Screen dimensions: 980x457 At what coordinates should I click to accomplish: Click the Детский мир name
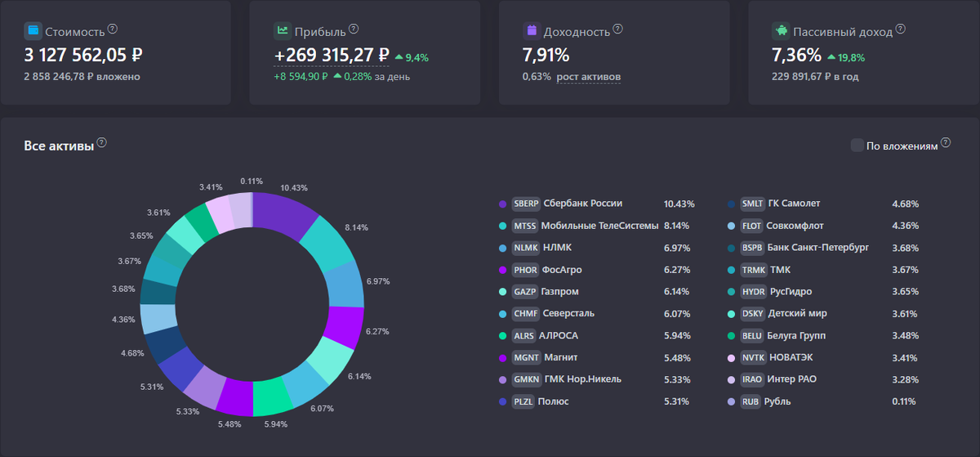[x=800, y=314]
